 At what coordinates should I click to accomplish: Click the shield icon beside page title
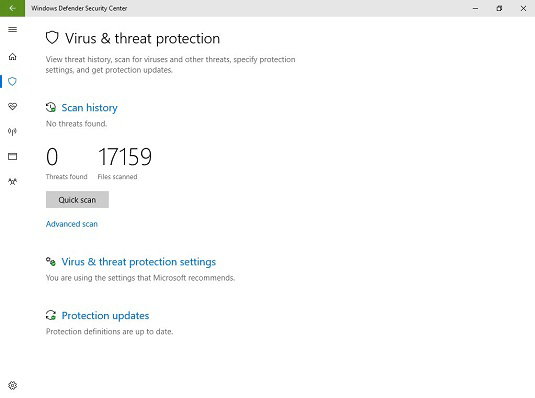(x=52, y=38)
